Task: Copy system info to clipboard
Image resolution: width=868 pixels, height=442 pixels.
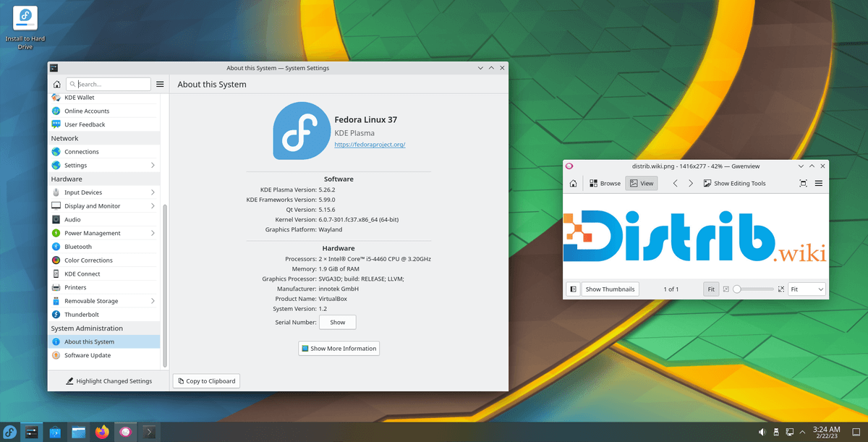Action: pyautogui.click(x=205, y=381)
